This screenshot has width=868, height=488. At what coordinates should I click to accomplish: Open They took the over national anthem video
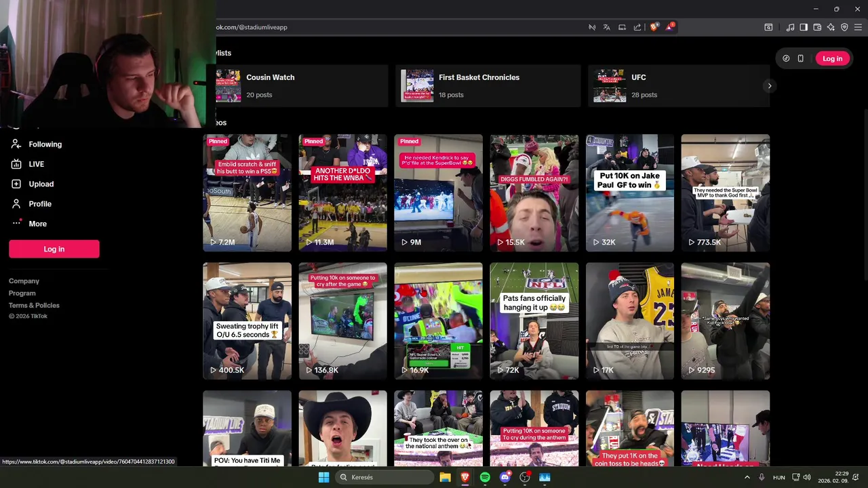coord(438,428)
